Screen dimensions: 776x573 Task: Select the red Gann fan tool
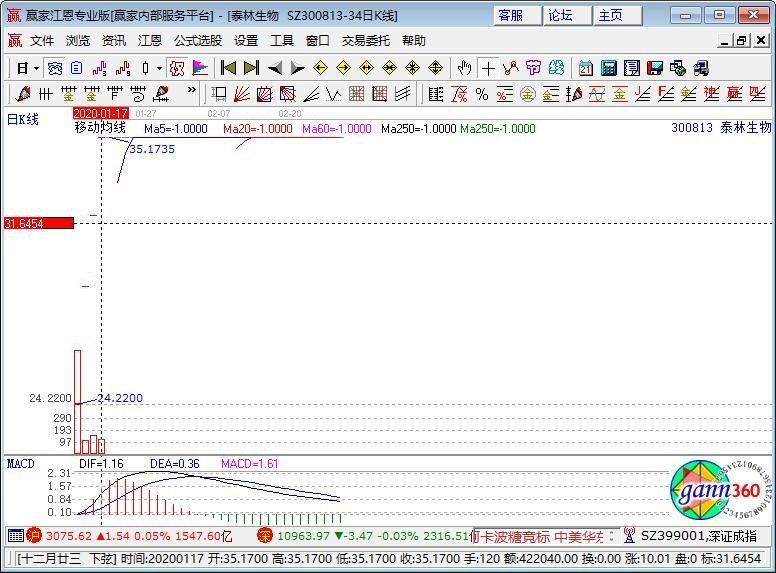point(242,94)
